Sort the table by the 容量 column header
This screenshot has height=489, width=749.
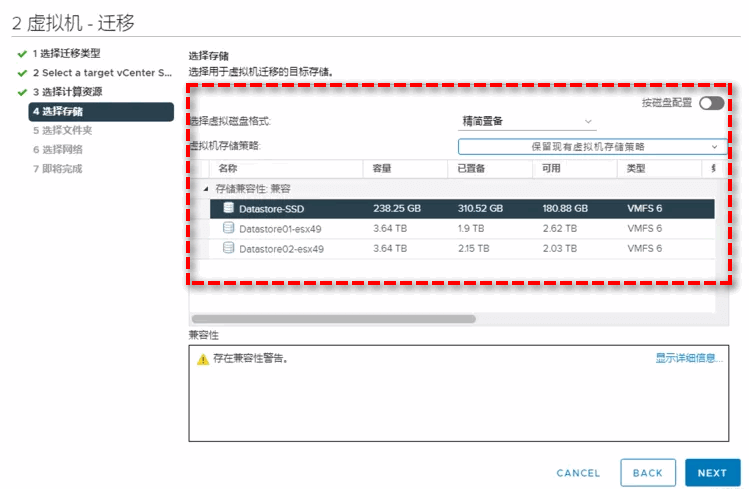pyautogui.click(x=382, y=169)
